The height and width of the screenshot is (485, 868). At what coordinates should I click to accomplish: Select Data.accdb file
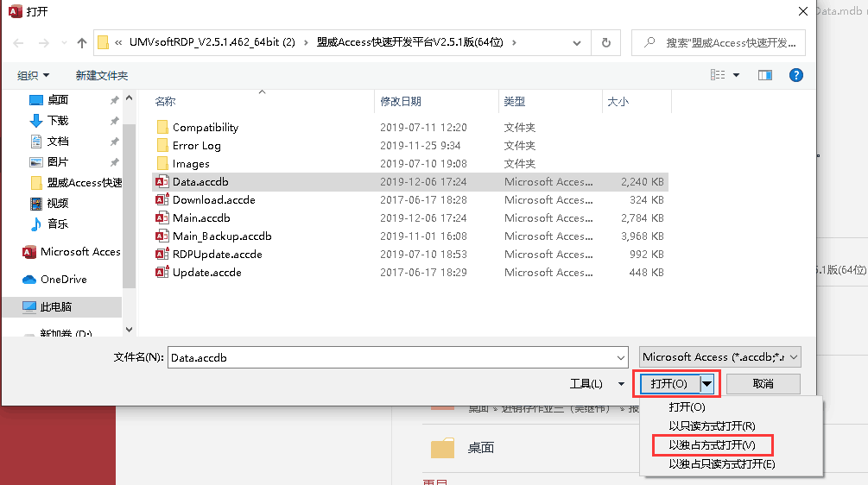[x=409, y=182]
